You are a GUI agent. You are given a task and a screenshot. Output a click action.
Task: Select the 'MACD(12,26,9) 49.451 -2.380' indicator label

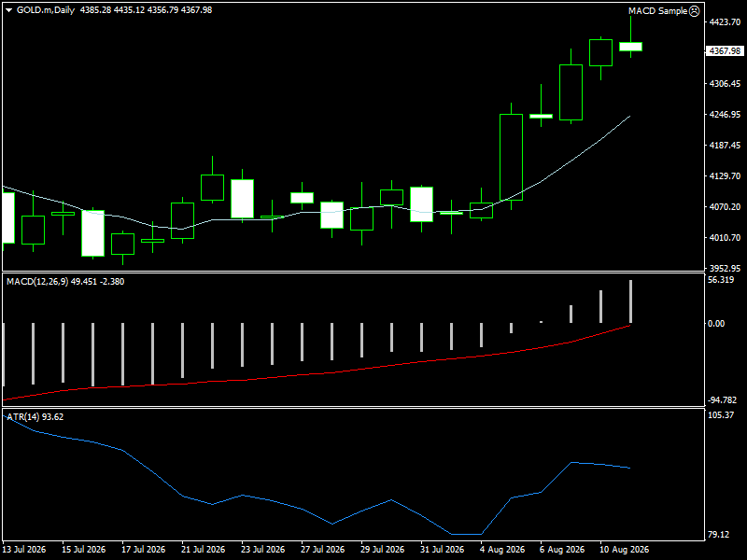click(x=65, y=282)
